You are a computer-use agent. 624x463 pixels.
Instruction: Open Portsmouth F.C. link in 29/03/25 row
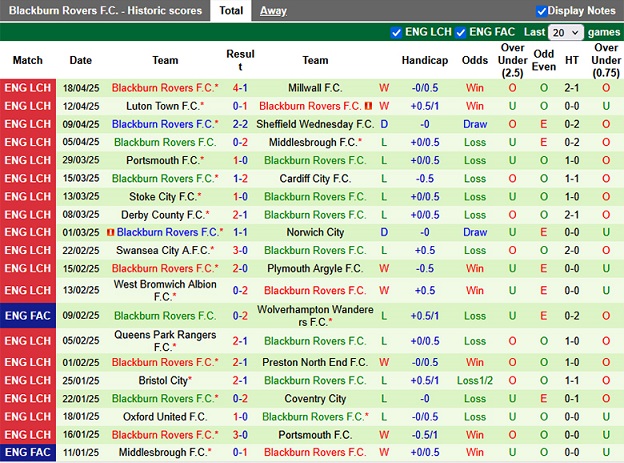165,160
